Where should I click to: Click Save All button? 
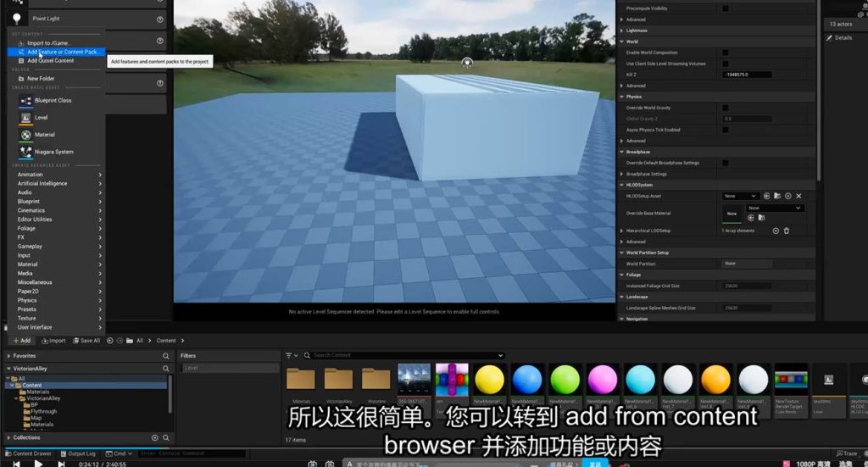86,341
